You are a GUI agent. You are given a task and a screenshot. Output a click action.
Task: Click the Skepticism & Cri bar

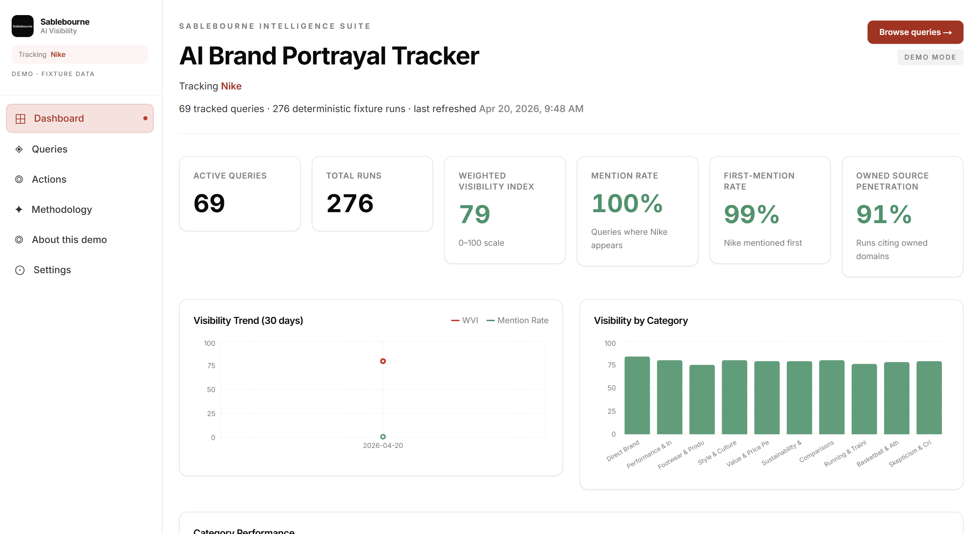pos(929,398)
